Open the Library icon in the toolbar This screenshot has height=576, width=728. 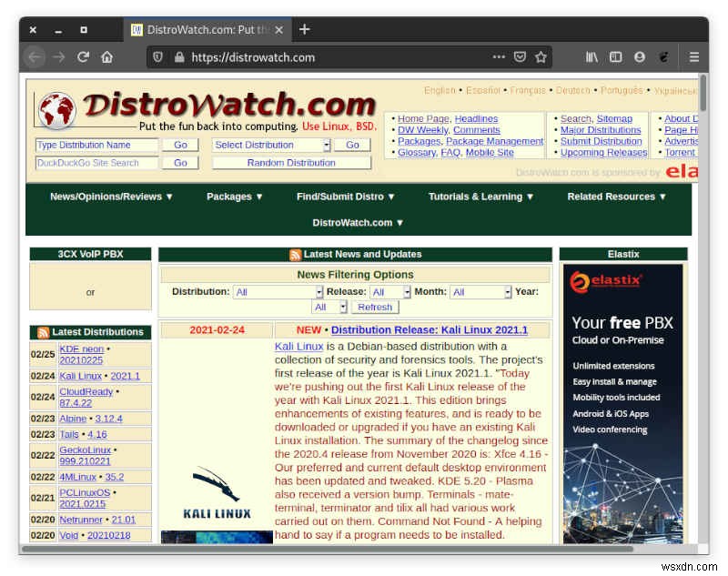[x=591, y=56]
